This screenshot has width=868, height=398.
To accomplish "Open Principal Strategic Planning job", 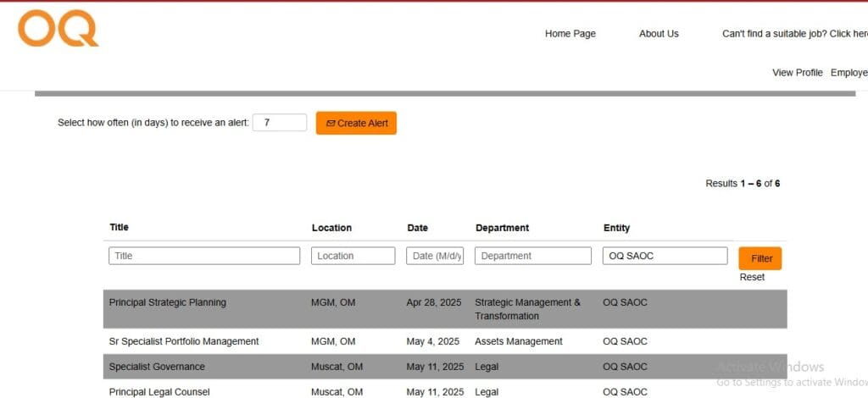I will pyautogui.click(x=167, y=302).
